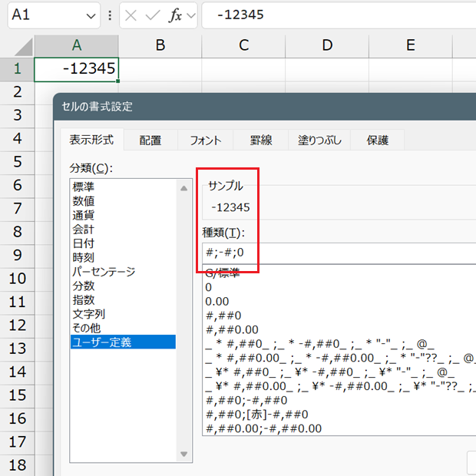Click the 種類 format code input field
Image resolution: width=476 pixels, height=476 pixels.
pos(338,253)
